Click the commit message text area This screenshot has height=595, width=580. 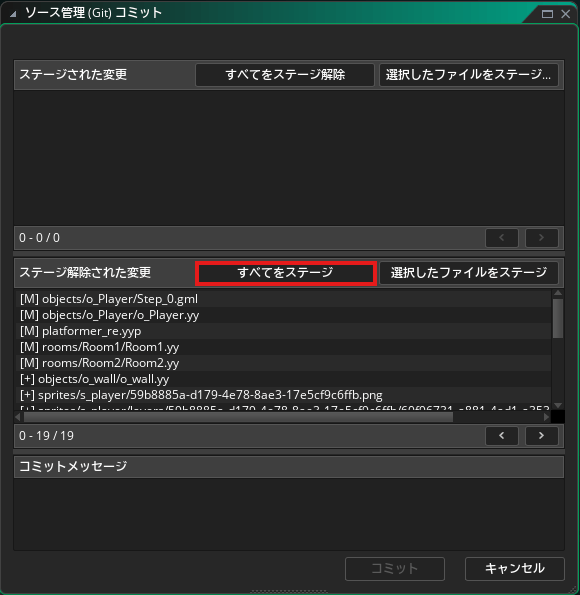(289, 514)
